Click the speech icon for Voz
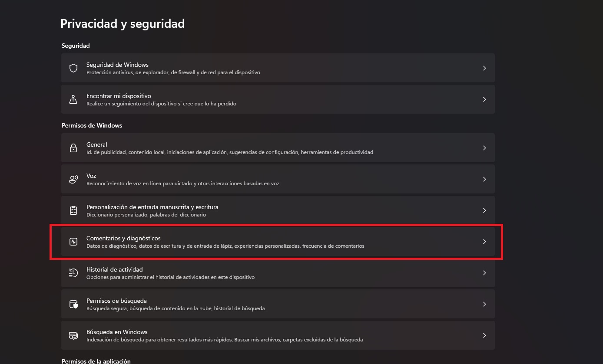Viewport: 603px width, 364px height. [x=73, y=179]
